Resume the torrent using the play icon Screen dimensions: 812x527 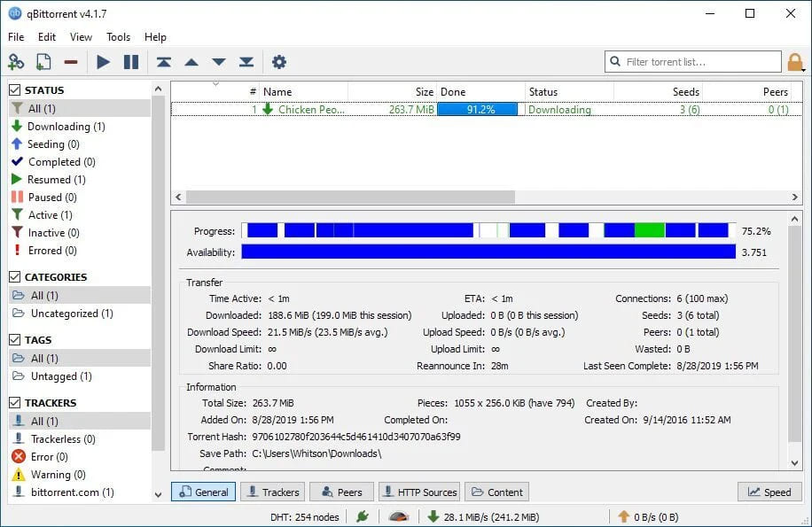(103, 62)
